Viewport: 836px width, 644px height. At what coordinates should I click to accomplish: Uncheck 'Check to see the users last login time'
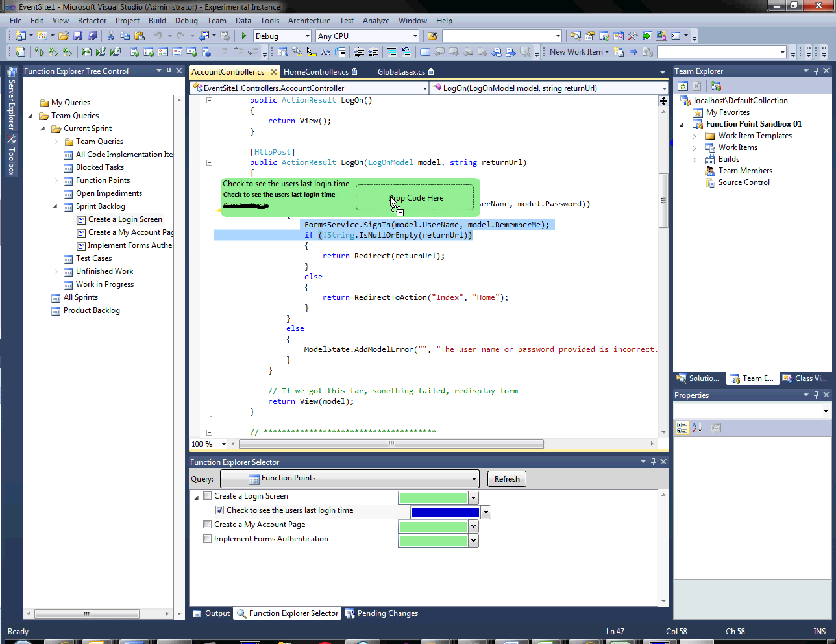pyautogui.click(x=220, y=510)
